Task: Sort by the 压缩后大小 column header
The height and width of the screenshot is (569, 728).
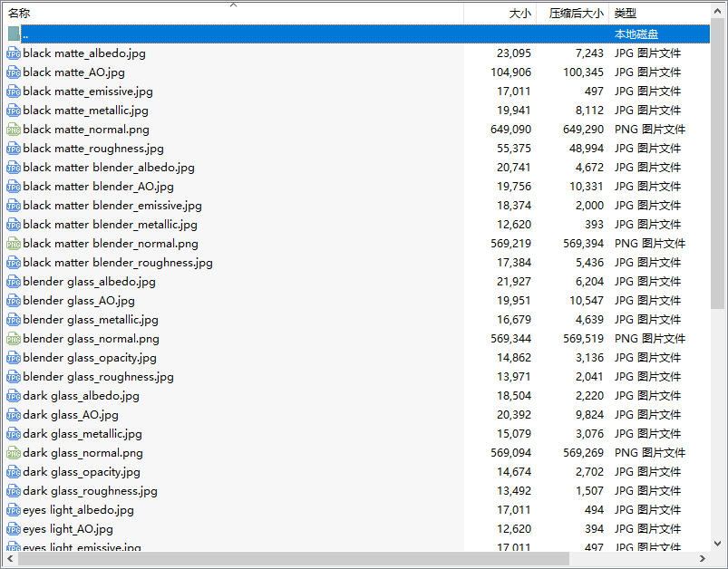Action: (x=576, y=14)
